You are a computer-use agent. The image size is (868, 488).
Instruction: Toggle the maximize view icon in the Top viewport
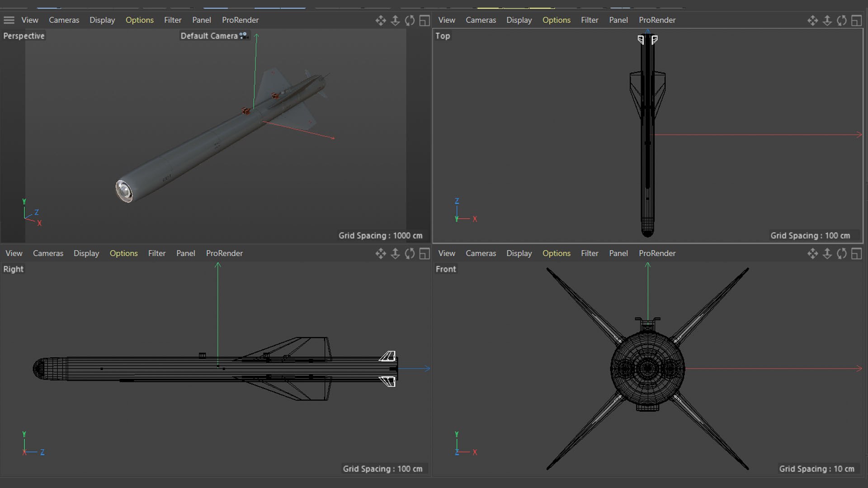coord(856,20)
